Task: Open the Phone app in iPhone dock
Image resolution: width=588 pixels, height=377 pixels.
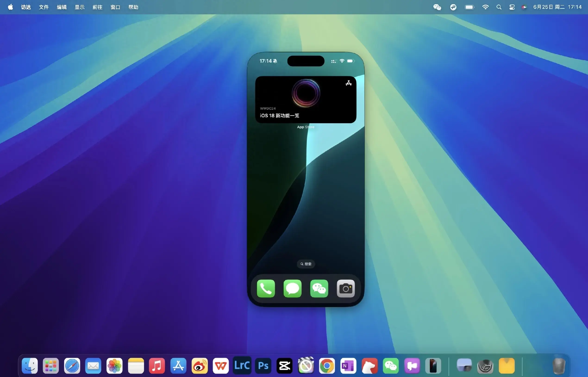Action: [x=266, y=288]
